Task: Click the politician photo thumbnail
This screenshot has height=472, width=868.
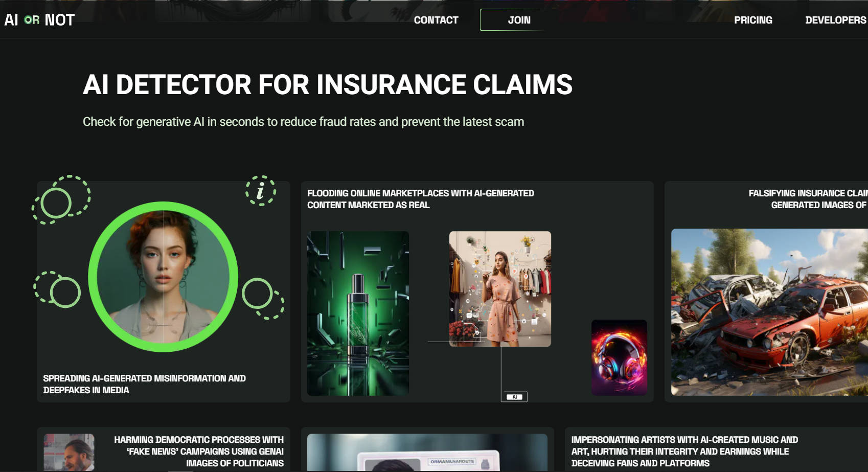Action: click(69, 453)
